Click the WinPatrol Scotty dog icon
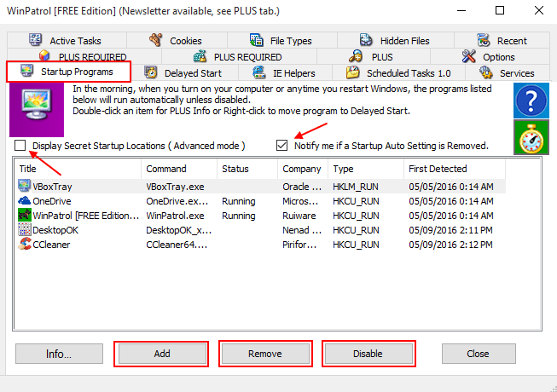The image size is (557, 392). click(25, 215)
